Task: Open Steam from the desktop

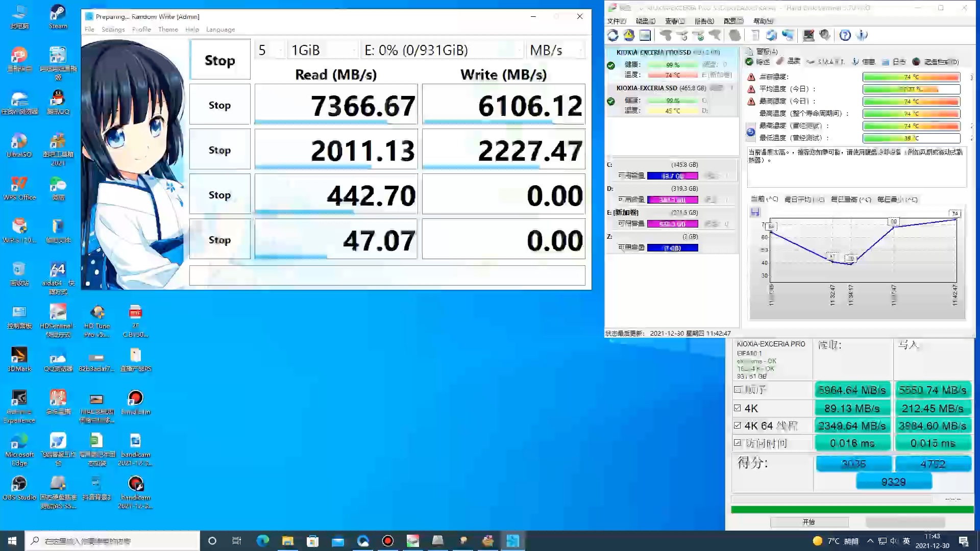Action: (x=58, y=17)
